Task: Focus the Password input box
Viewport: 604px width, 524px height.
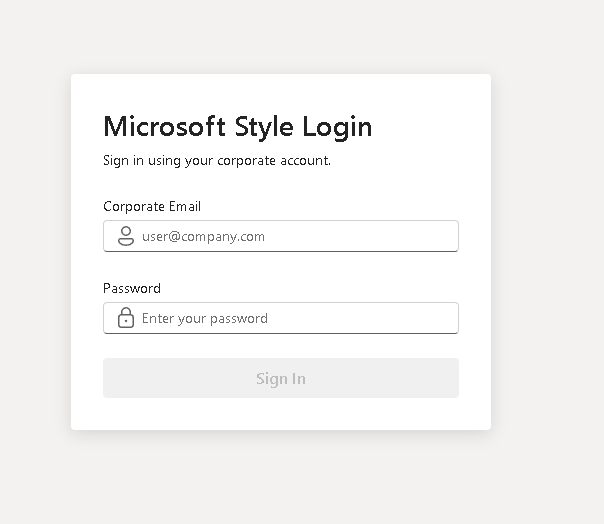Action: pos(281,318)
